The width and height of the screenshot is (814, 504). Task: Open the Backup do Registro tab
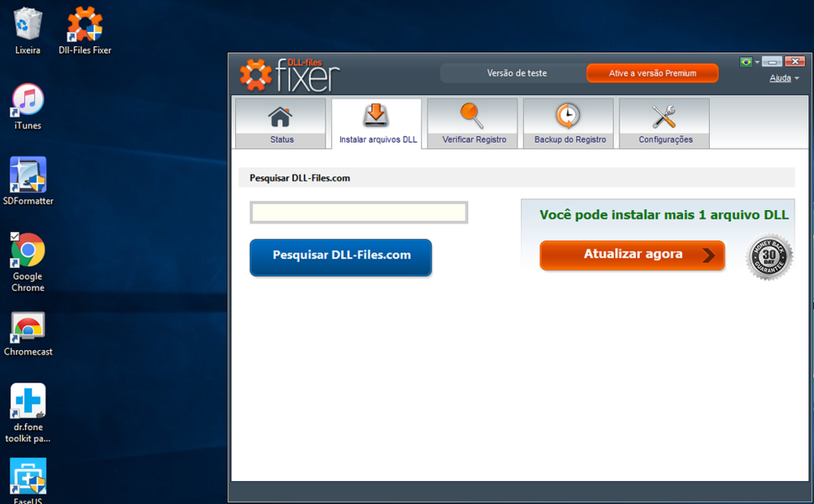[x=569, y=123]
